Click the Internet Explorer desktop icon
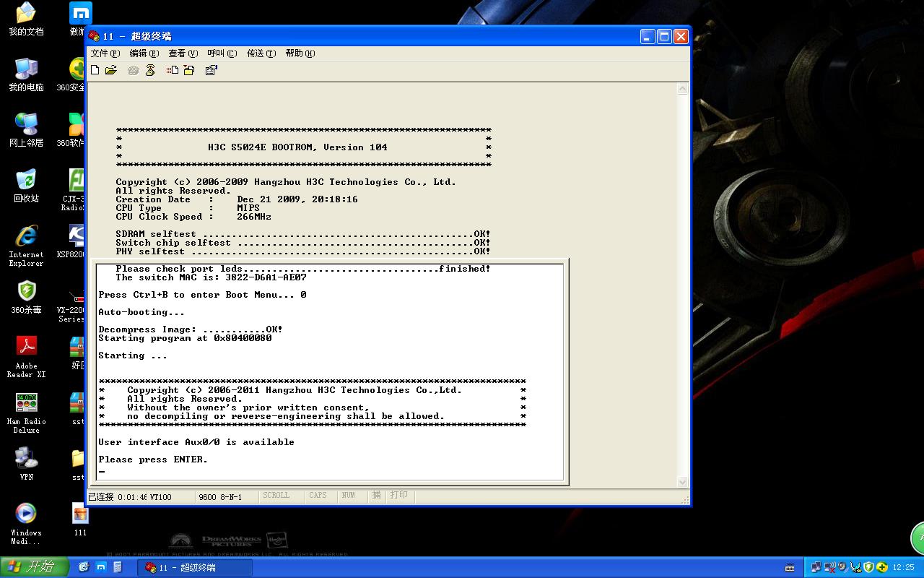This screenshot has height=578, width=924. click(26, 246)
